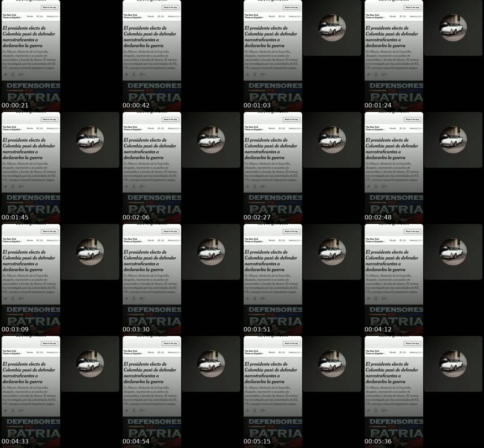Click share arrow icon in frame 00:02:06
484x448 pixels.
[x=126, y=187]
